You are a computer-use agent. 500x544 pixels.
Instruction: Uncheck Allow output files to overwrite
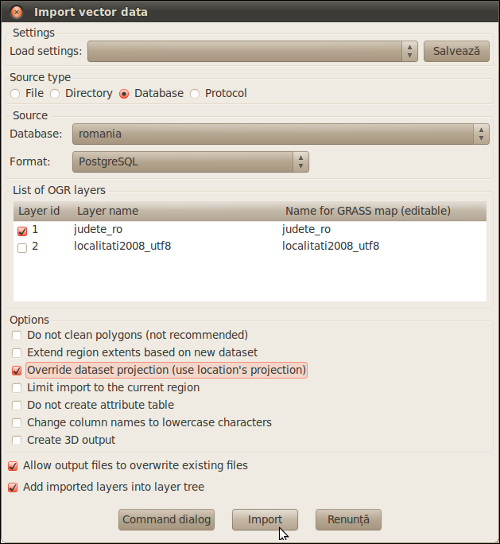coord(13,466)
